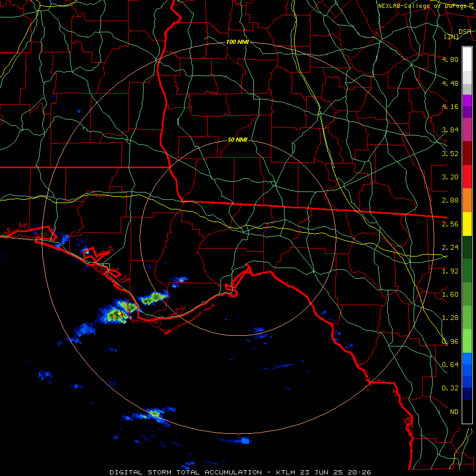
Task: Click the 50 NMI range ring label
Action: coord(237,140)
